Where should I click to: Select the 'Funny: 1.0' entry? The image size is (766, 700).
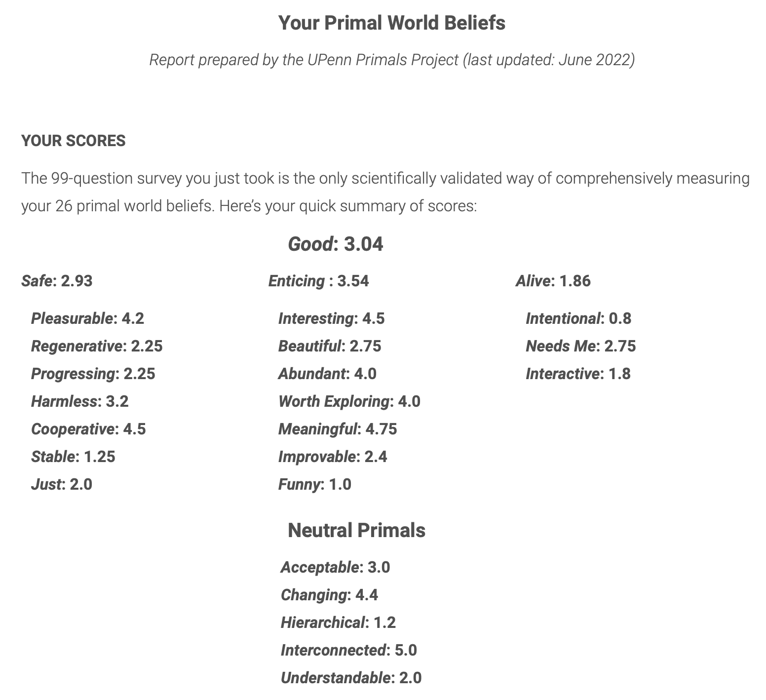tap(314, 484)
